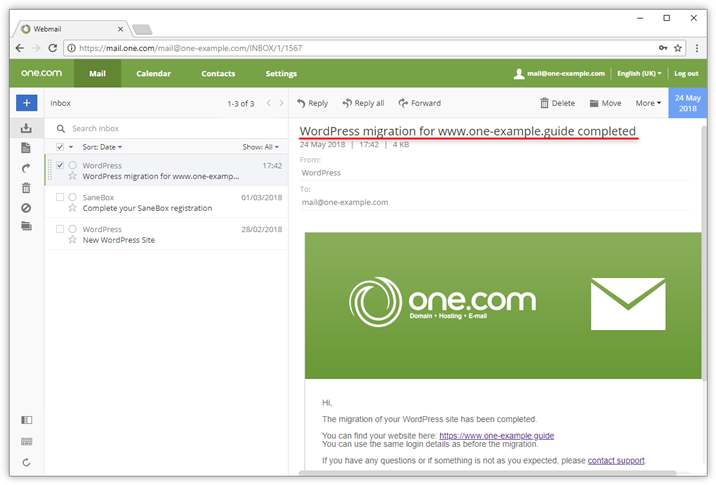
Task: Click the 24 May 2018 date tile
Action: point(688,103)
